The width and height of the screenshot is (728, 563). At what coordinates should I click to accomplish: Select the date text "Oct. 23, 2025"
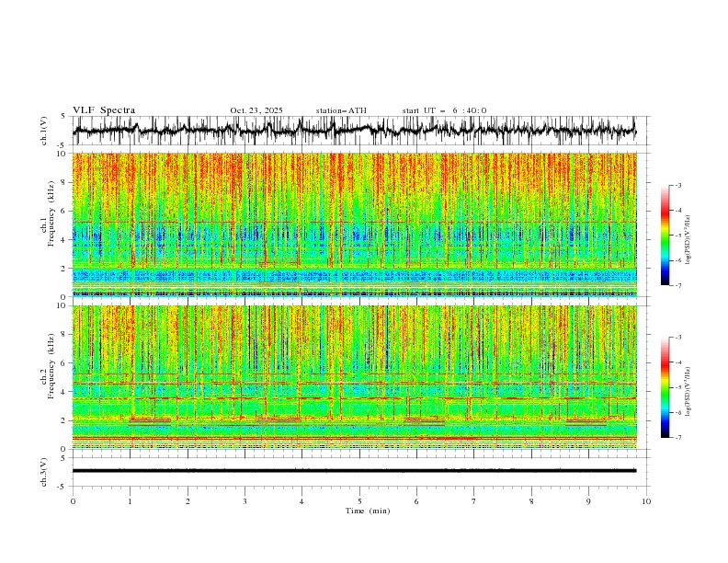[x=256, y=110]
